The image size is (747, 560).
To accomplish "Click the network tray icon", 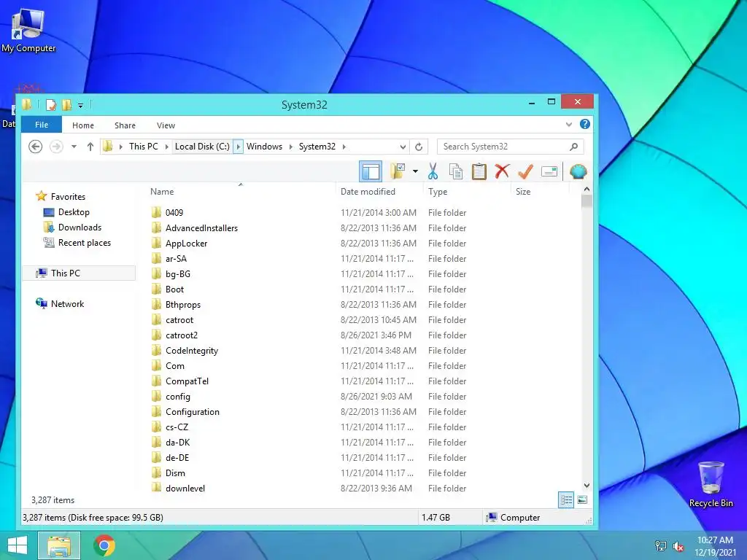I will tap(661, 546).
